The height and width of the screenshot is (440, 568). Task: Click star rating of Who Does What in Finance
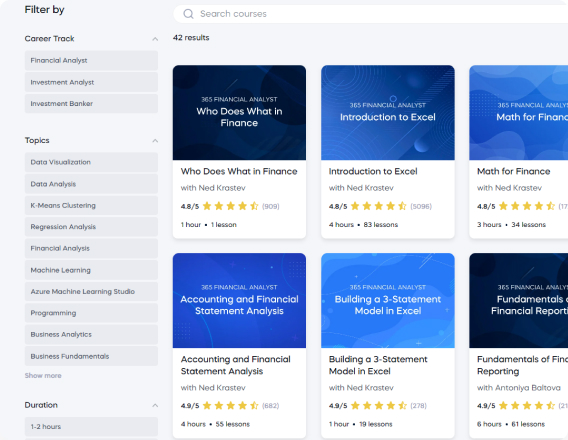point(230,206)
